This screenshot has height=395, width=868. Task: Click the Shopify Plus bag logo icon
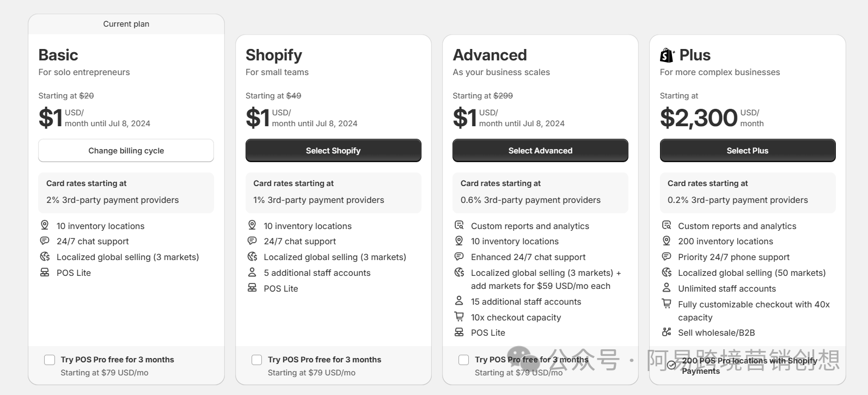pyautogui.click(x=667, y=55)
